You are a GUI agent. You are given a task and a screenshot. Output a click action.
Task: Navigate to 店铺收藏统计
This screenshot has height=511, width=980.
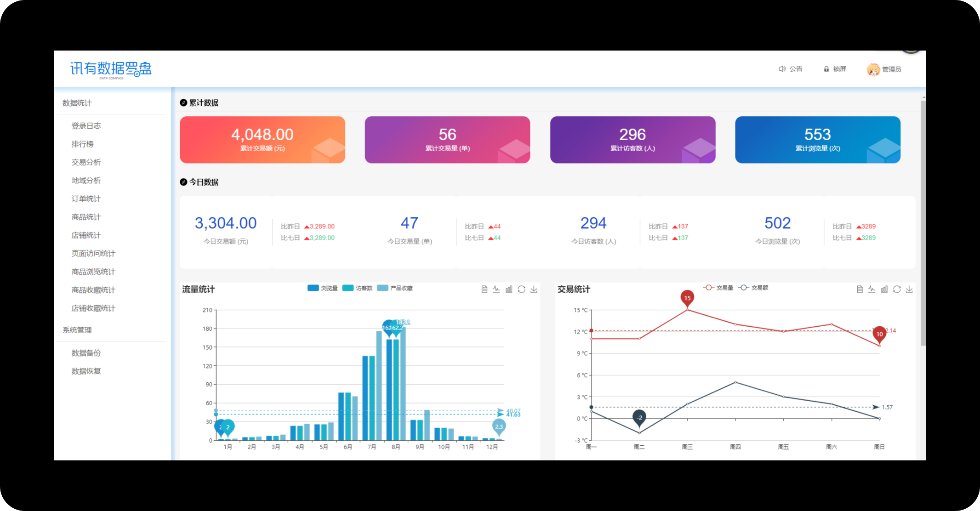tap(93, 308)
